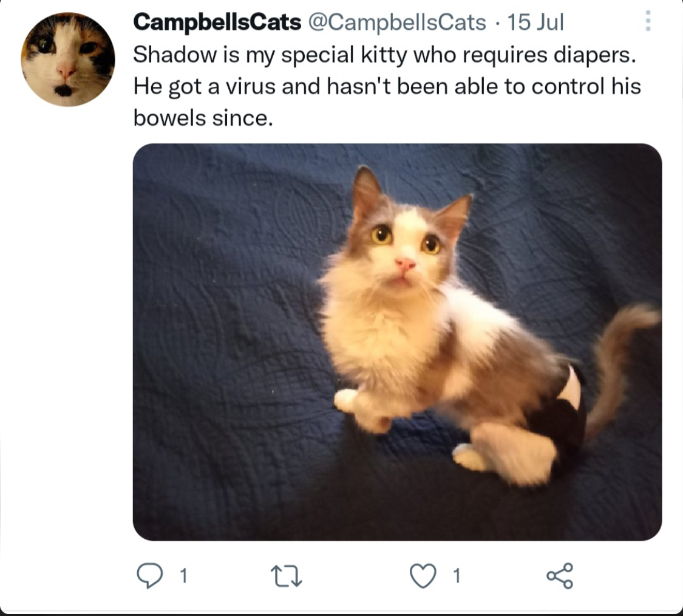Like the tweet with the heart icon
683x616 pixels.
[423, 575]
